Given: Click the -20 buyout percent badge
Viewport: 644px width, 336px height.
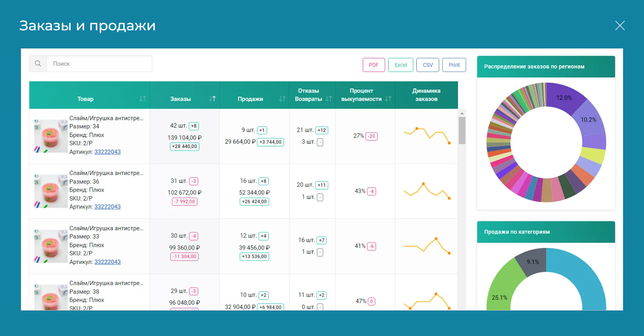Looking at the screenshot, I should tap(371, 136).
